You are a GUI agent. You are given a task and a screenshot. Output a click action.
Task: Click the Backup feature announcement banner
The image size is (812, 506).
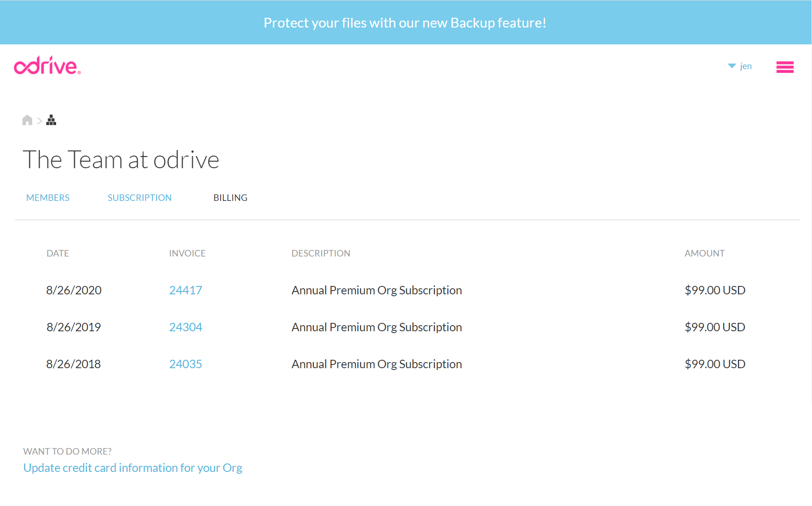coord(405,22)
